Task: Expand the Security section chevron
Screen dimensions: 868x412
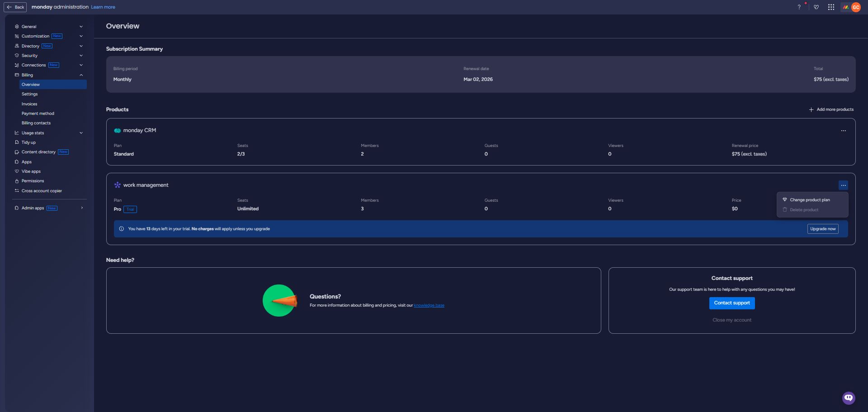Action: [81, 56]
